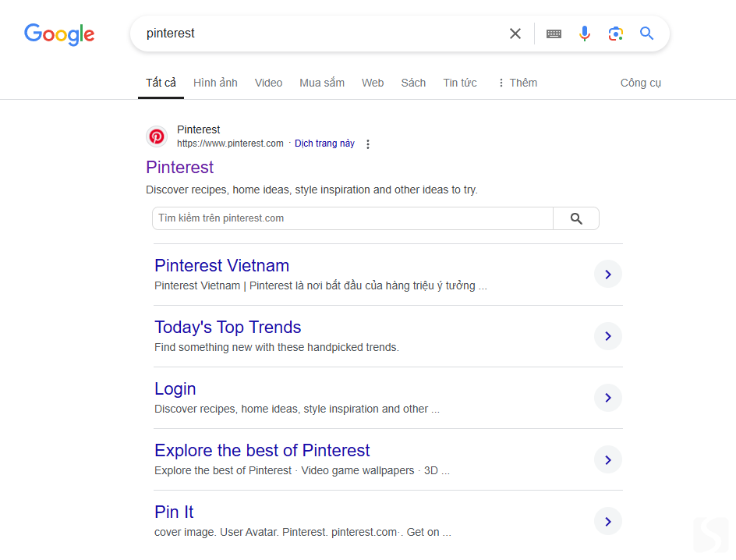Switch to the Sách tab

413,83
